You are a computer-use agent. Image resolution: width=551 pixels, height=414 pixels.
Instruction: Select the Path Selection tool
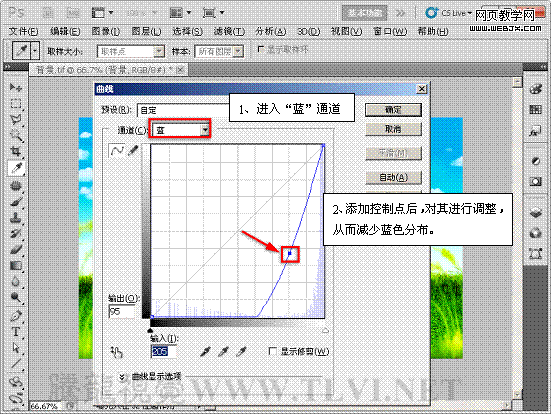(x=16, y=348)
